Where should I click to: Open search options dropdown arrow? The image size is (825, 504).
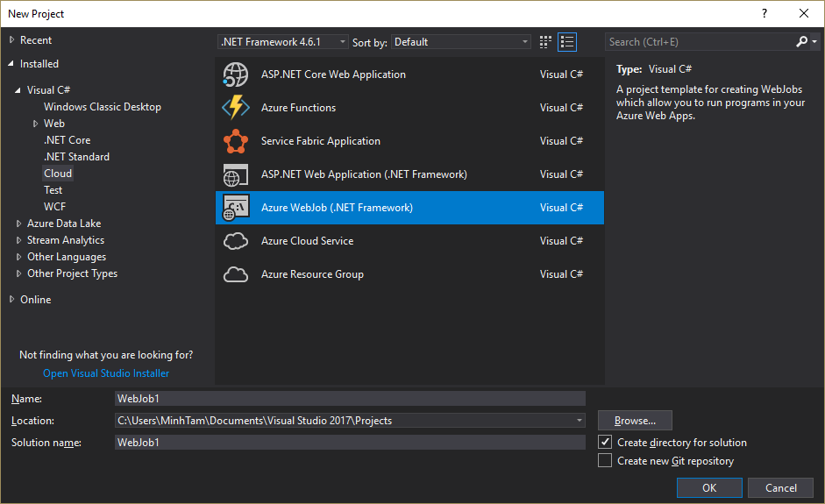coord(814,41)
